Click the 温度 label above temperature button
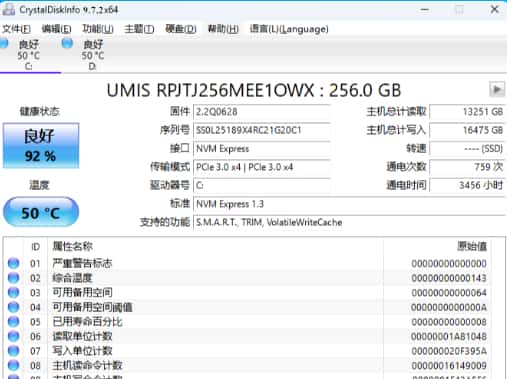The image size is (507, 379). tap(40, 185)
